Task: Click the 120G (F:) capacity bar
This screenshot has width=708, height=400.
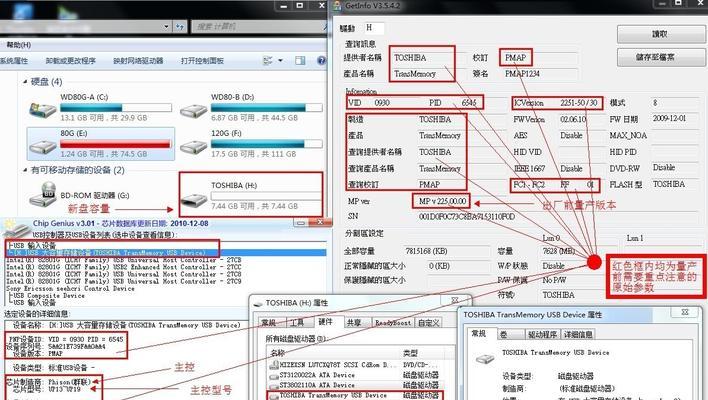Action: click(266, 144)
